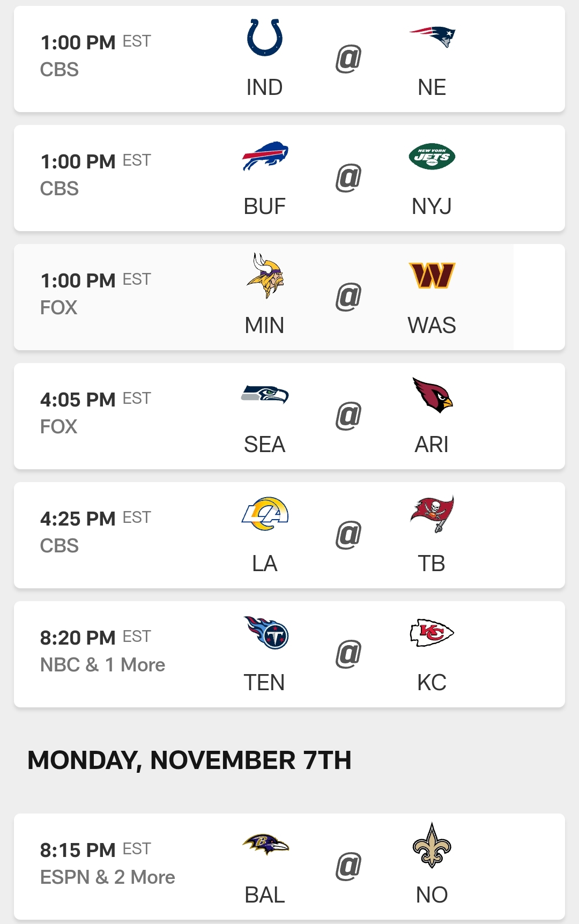Select the Tennessee Titans logo
The height and width of the screenshot is (924, 579).
click(x=266, y=633)
